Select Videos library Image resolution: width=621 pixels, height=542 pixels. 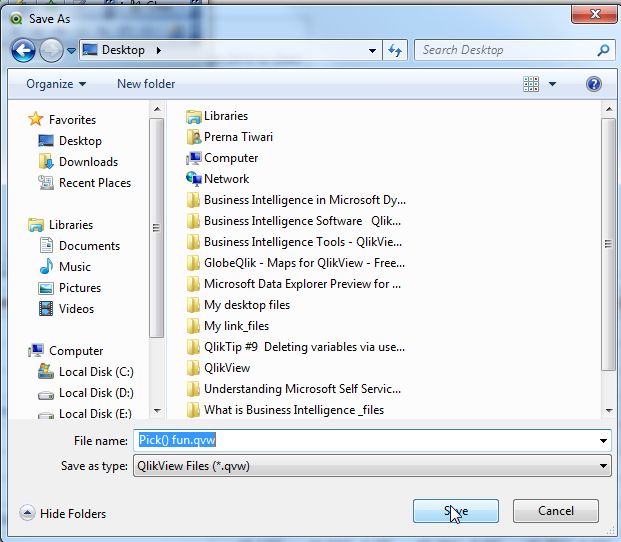(66, 308)
